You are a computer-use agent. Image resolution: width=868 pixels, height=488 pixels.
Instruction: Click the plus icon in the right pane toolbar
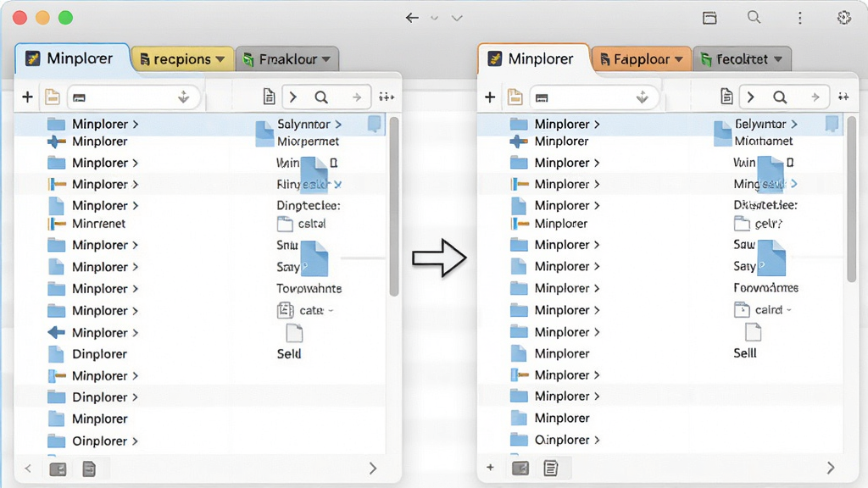pos(490,97)
